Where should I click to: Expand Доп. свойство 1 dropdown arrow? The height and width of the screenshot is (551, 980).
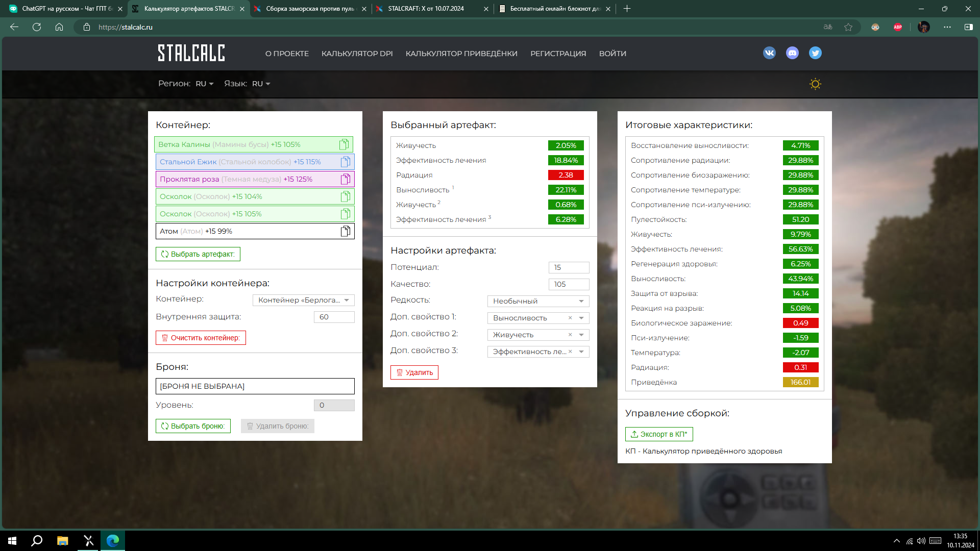(x=581, y=318)
